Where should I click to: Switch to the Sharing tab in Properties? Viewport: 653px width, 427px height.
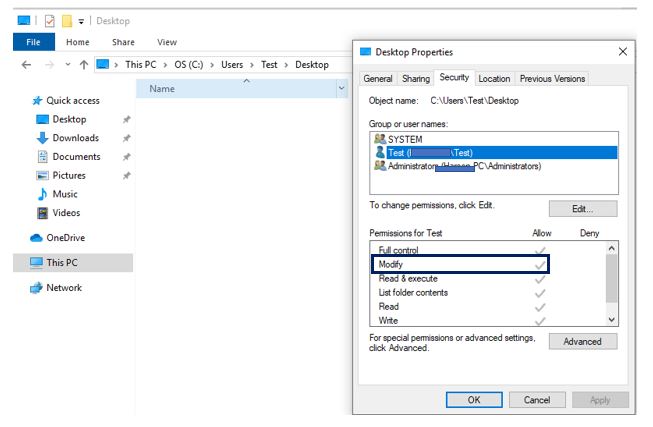pyautogui.click(x=416, y=79)
